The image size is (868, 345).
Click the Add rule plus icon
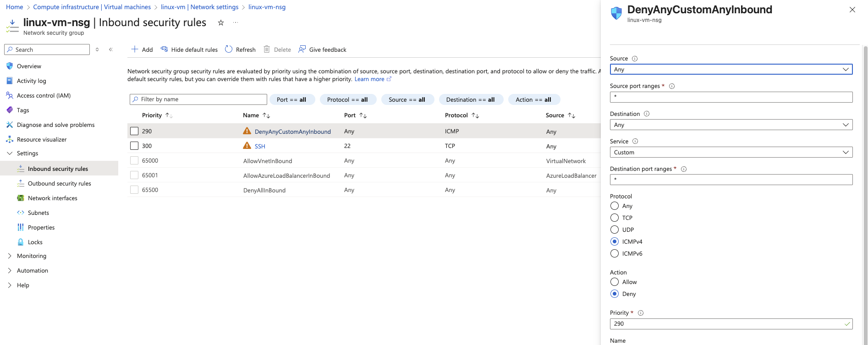135,49
